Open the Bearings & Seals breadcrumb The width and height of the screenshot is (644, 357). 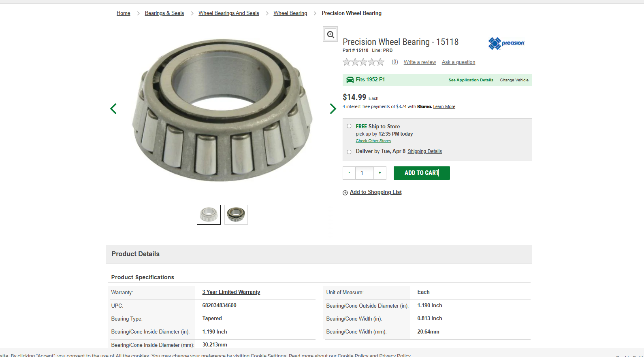(x=164, y=13)
